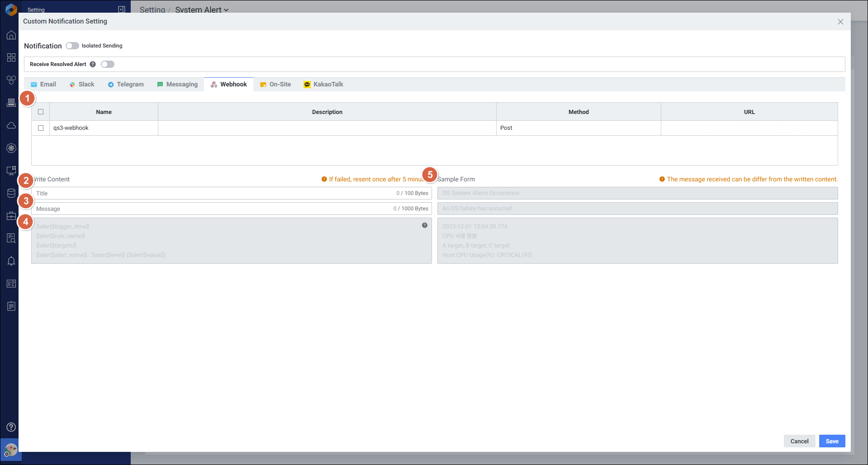This screenshot has height=465, width=868.
Task: Switch to the Slack tab
Action: point(82,85)
